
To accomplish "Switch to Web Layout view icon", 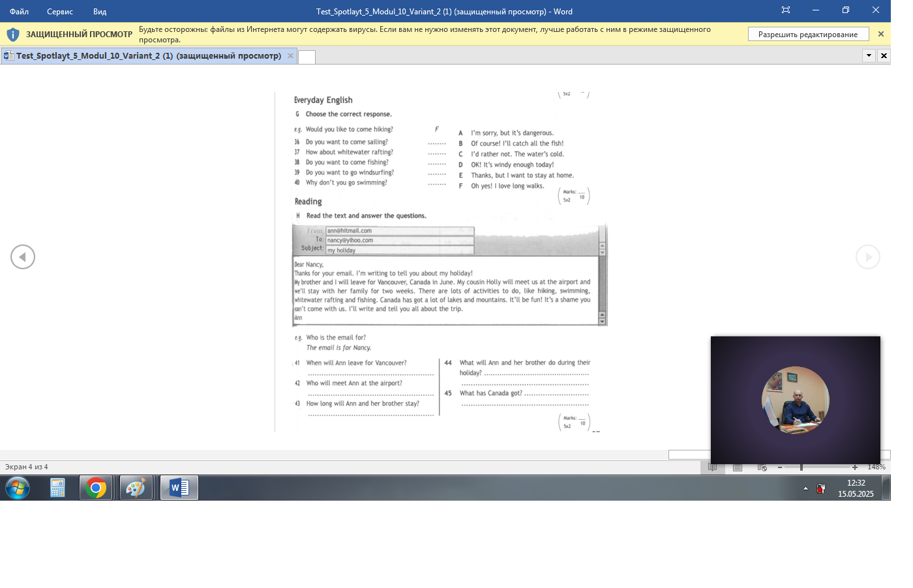I will pyautogui.click(x=762, y=467).
